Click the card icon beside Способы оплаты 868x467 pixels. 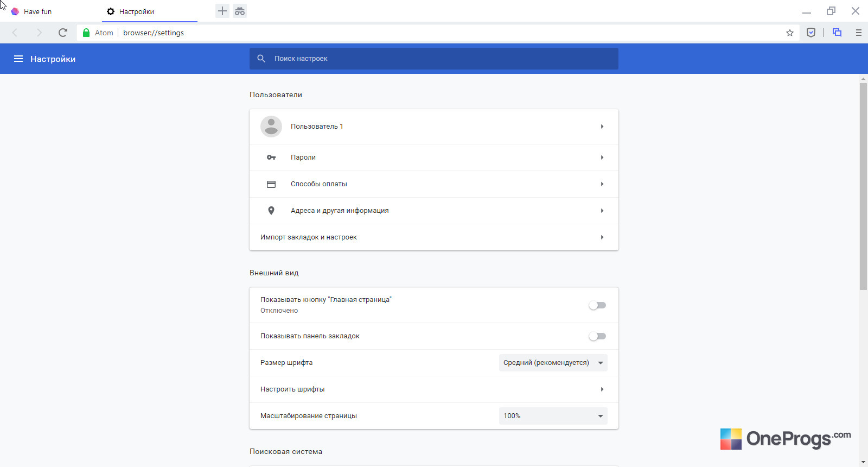(271, 184)
